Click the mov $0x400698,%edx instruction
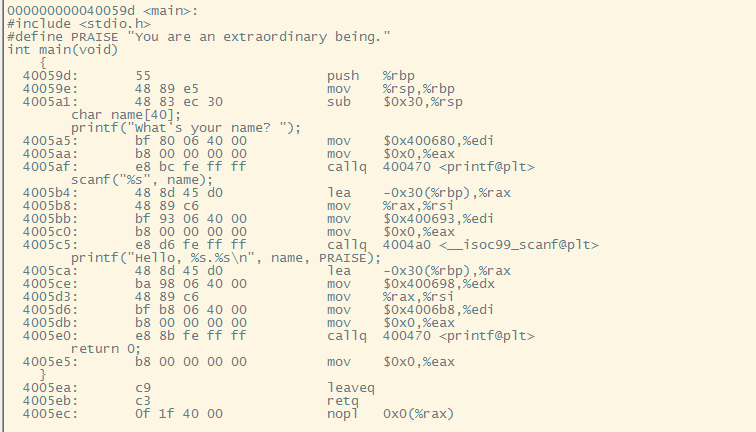This screenshot has width=756, height=432. (x=411, y=284)
